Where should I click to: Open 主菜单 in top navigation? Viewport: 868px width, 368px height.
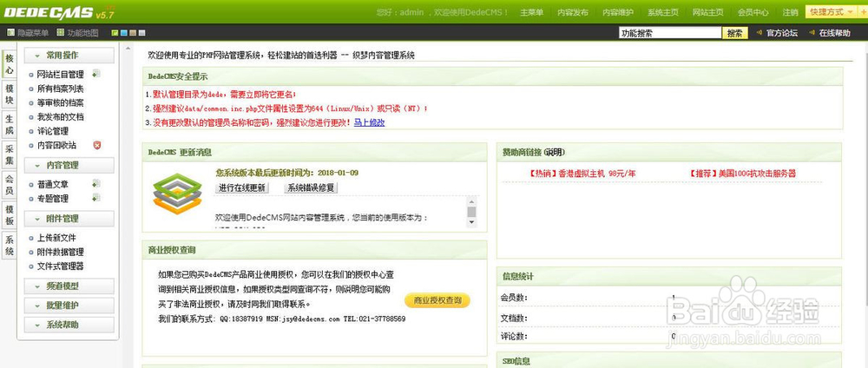[531, 12]
